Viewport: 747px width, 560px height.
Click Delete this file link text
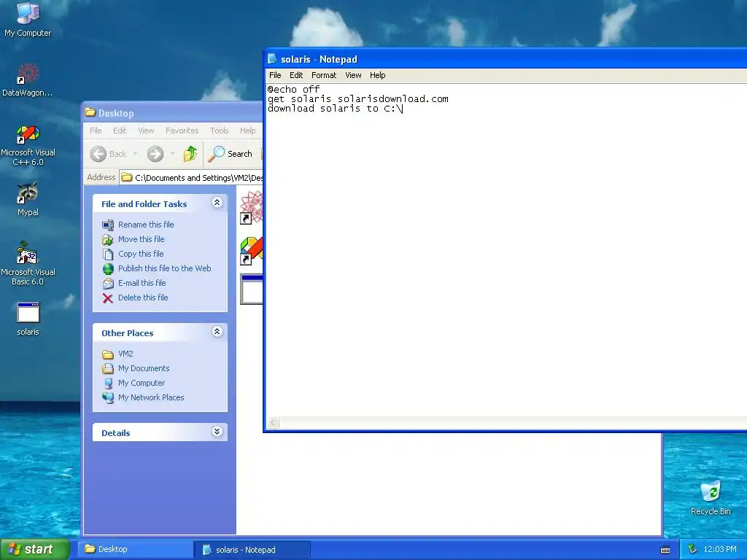tap(143, 297)
